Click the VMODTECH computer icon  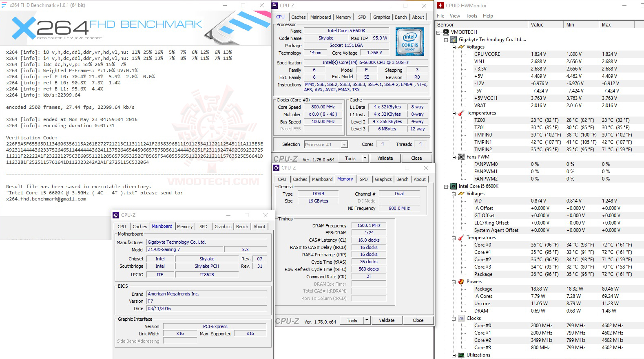coord(446,32)
